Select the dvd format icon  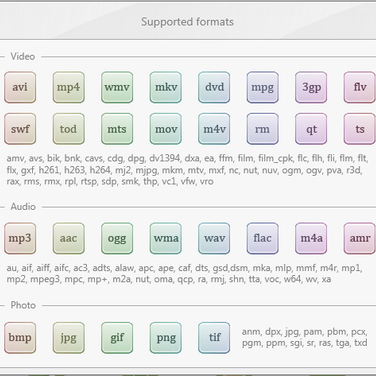(x=214, y=87)
